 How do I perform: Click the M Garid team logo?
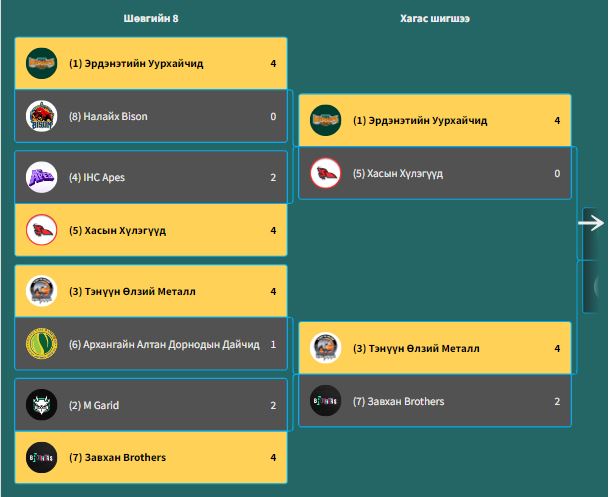coord(41,405)
